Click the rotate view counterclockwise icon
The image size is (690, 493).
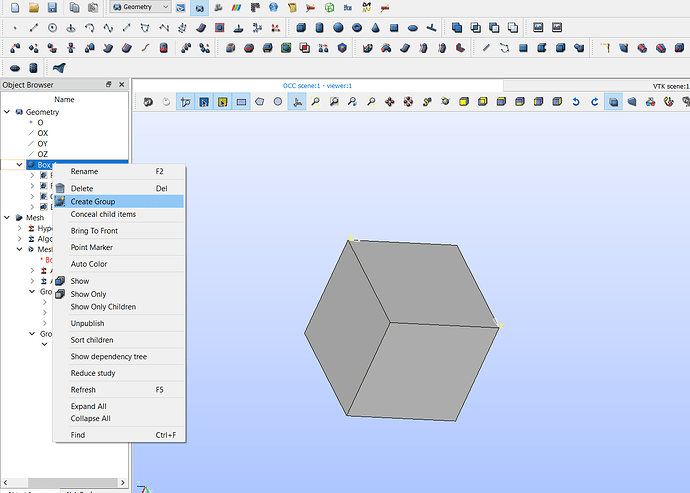click(x=576, y=101)
